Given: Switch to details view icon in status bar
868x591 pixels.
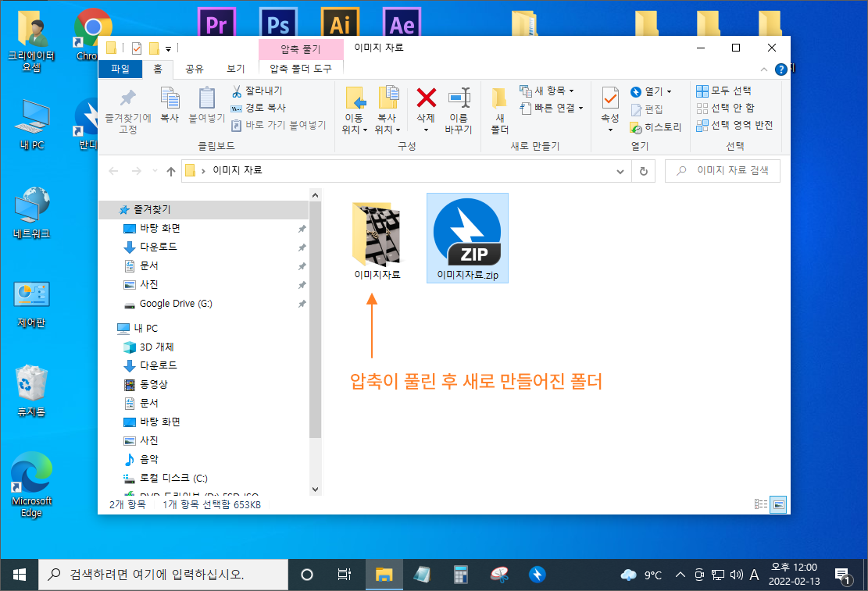Looking at the screenshot, I should click(761, 504).
